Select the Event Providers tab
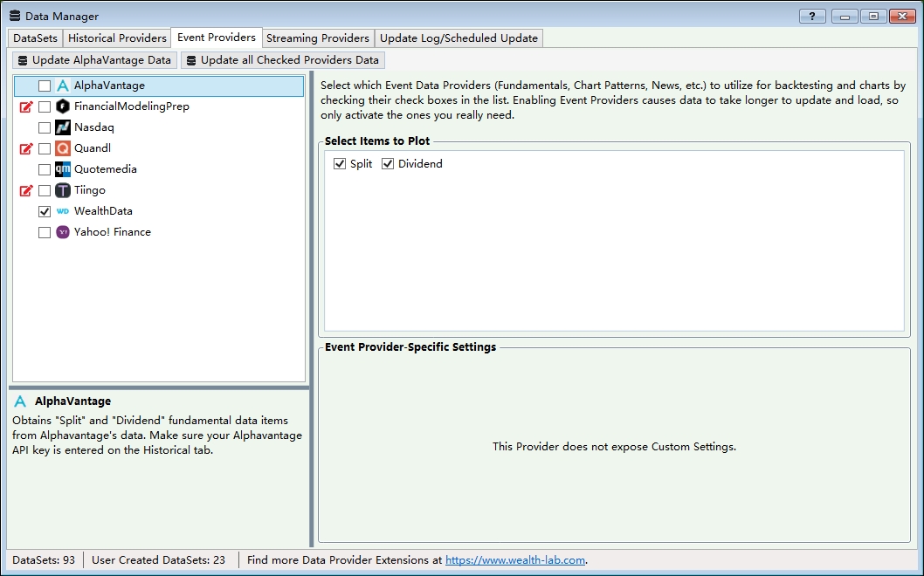The image size is (924, 576). (x=217, y=38)
